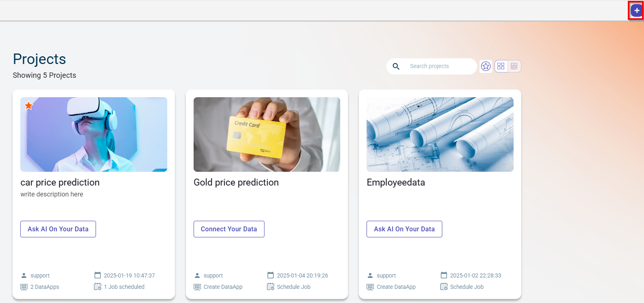The width and height of the screenshot is (644, 303).
Task: Click Ask AI On Your Data for car price
Action: coord(58,229)
